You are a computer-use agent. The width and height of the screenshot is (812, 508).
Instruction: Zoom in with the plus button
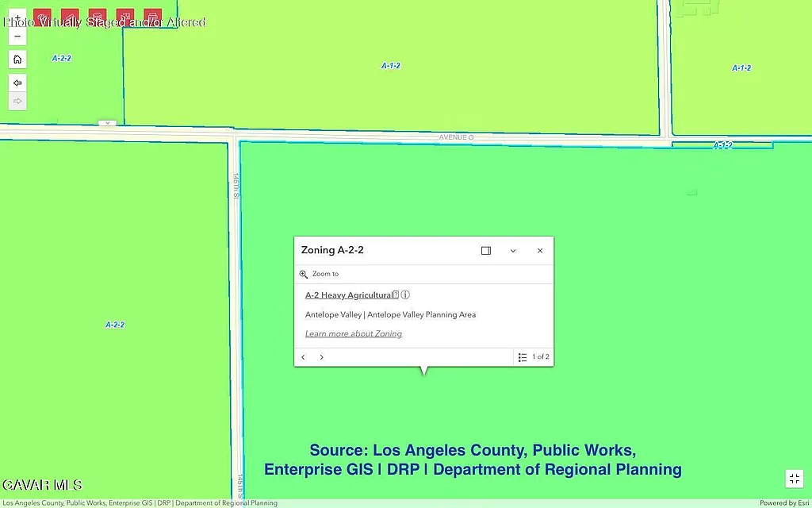pyautogui.click(x=17, y=17)
